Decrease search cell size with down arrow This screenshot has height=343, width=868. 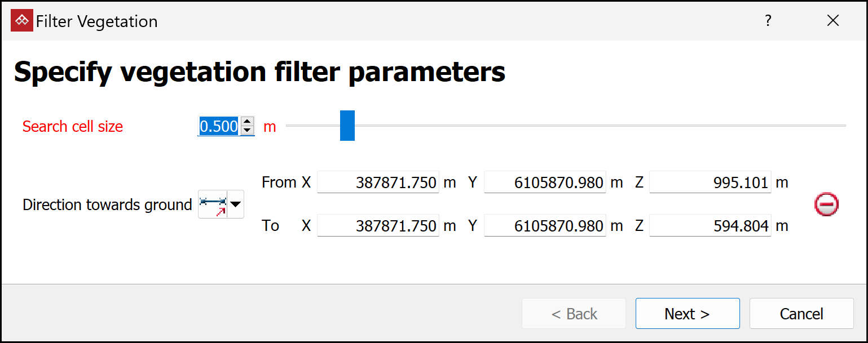[247, 131]
